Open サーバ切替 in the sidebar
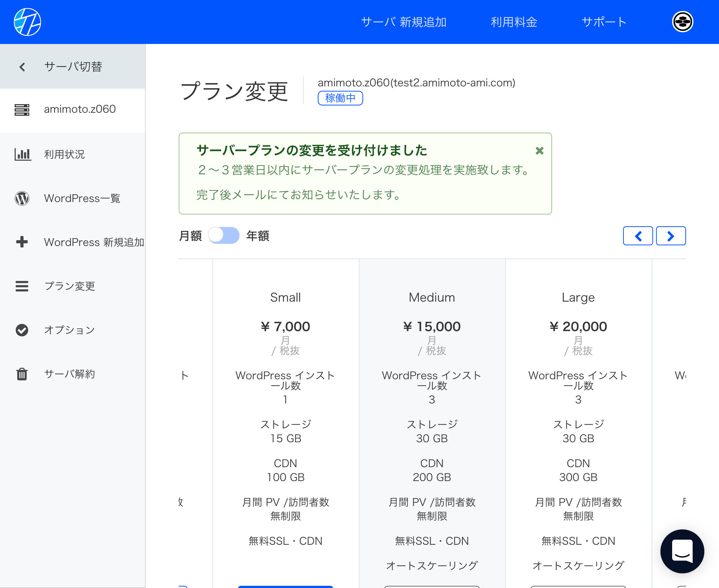Viewport: 719px width, 588px height. click(72, 67)
